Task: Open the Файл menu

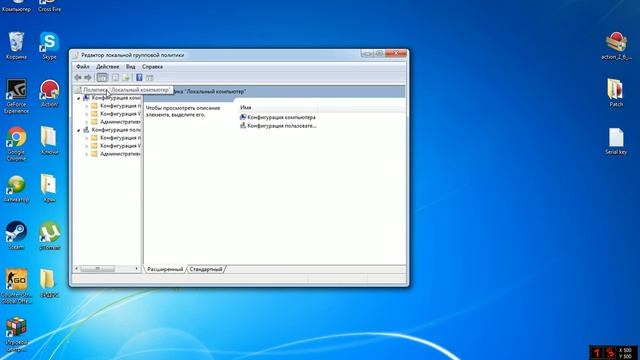Action: (83, 67)
